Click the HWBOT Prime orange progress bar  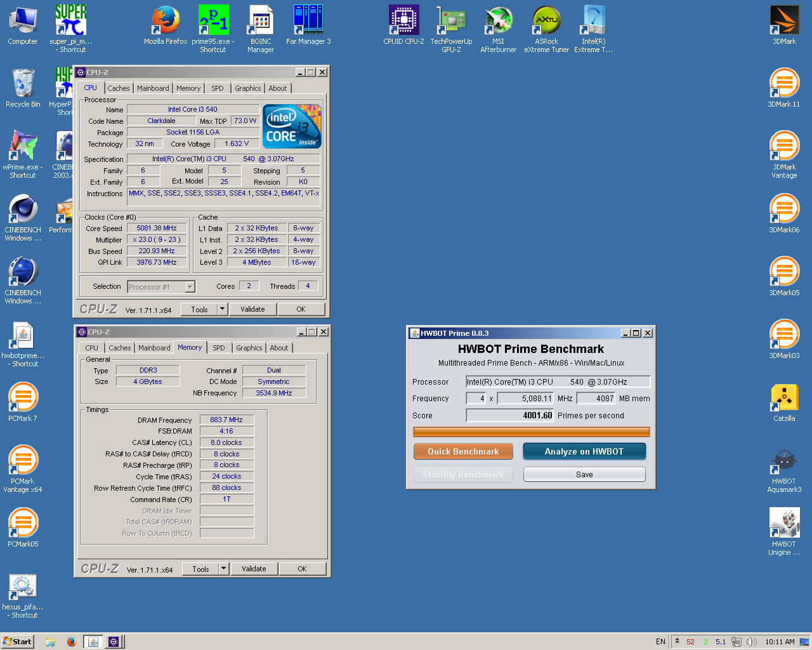coord(532,432)
